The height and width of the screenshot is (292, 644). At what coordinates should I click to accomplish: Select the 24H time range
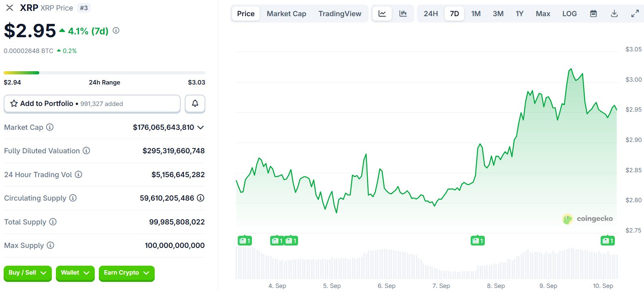point(431,14)
